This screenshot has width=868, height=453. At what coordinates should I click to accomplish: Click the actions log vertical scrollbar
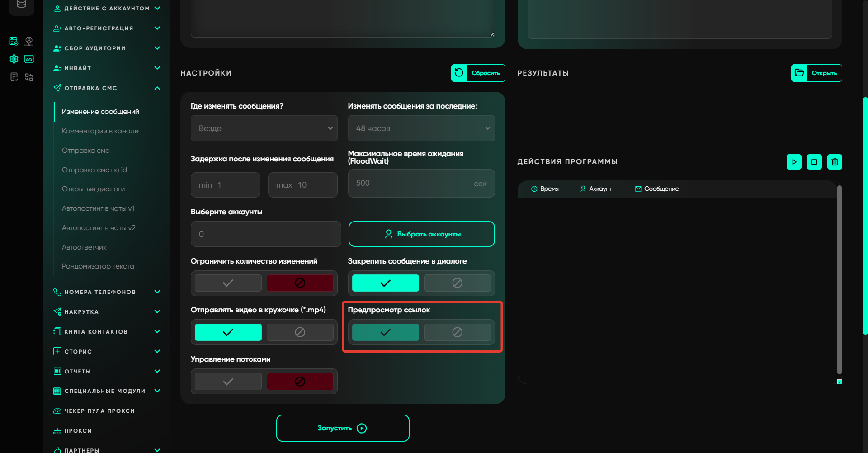pyautogui.click(x=839, y=280)
